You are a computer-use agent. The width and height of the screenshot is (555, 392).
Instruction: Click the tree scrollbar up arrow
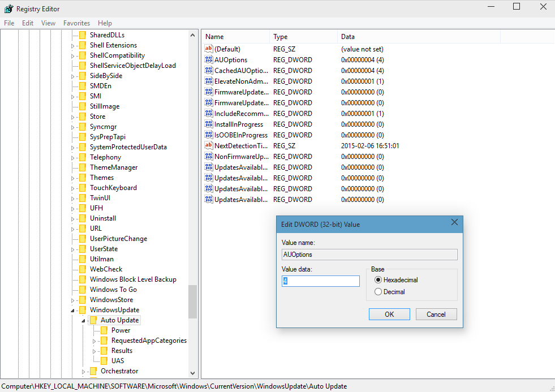tap(192, 35)
